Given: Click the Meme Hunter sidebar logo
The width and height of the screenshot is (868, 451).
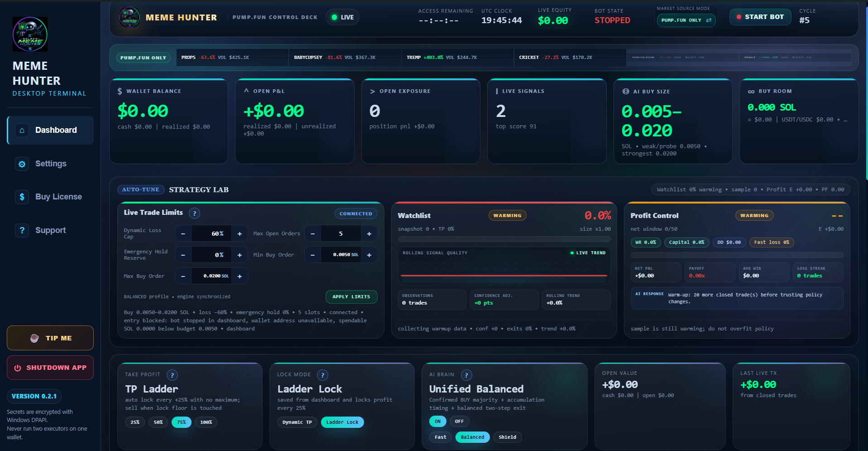Looking at the screenshot, I should click(30, 34).
